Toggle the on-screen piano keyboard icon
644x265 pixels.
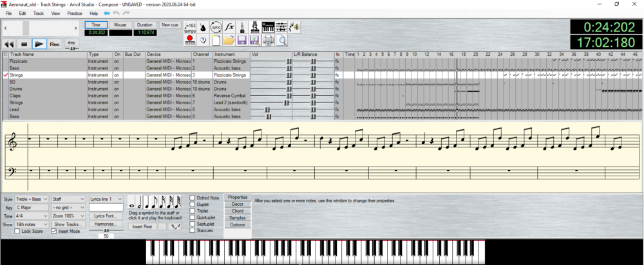268,28
